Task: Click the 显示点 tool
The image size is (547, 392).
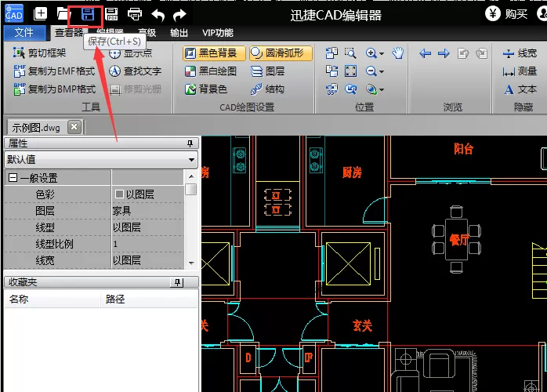Action: 131,53
